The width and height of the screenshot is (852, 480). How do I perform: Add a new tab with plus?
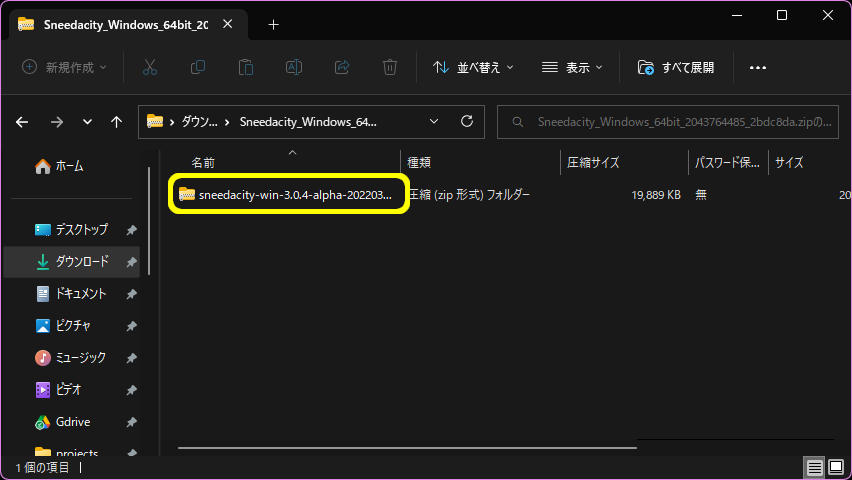[x=273, y=24]
